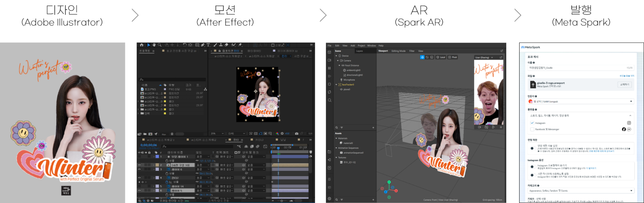Click the Spark AR pause icon in the left sidebar
Image resolution: width=644 pixels, height=203 pixels.
(x=329, y=68)
